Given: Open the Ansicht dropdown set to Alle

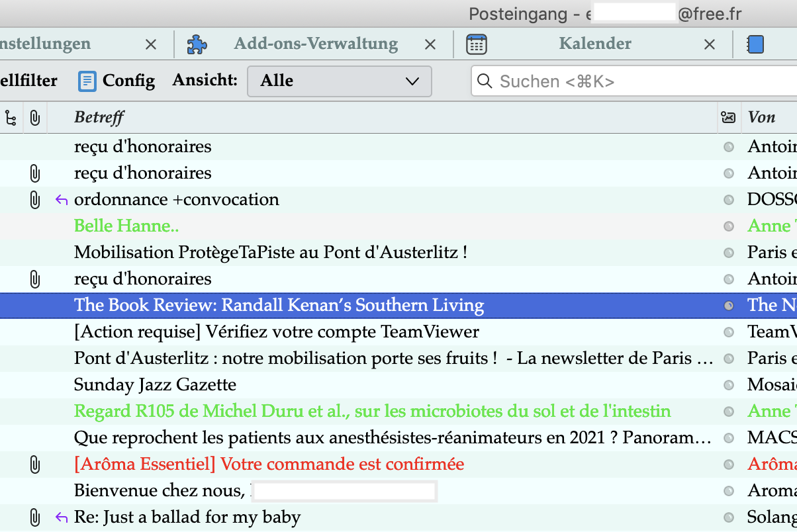Looking at the screenshot, I should 339,81.
